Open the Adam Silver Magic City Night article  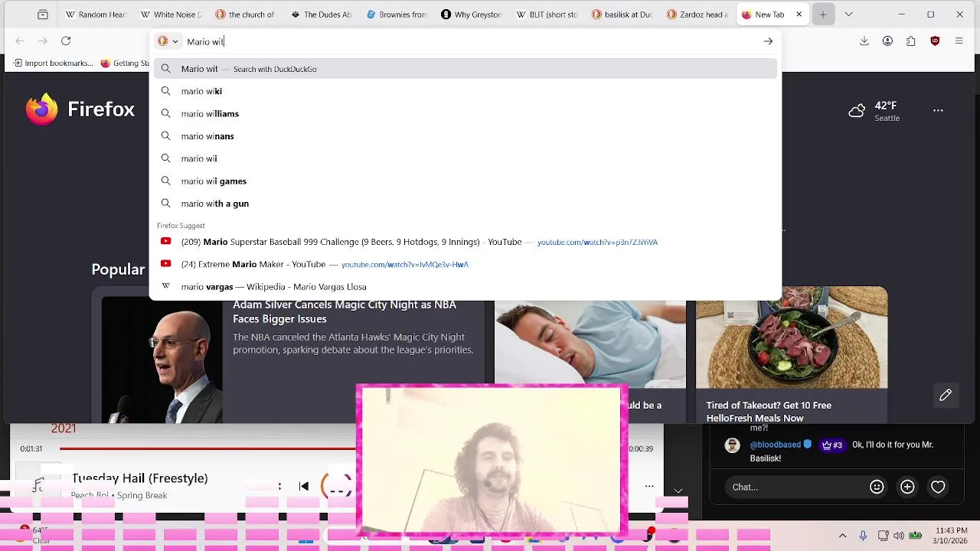[x=345, y=311]
